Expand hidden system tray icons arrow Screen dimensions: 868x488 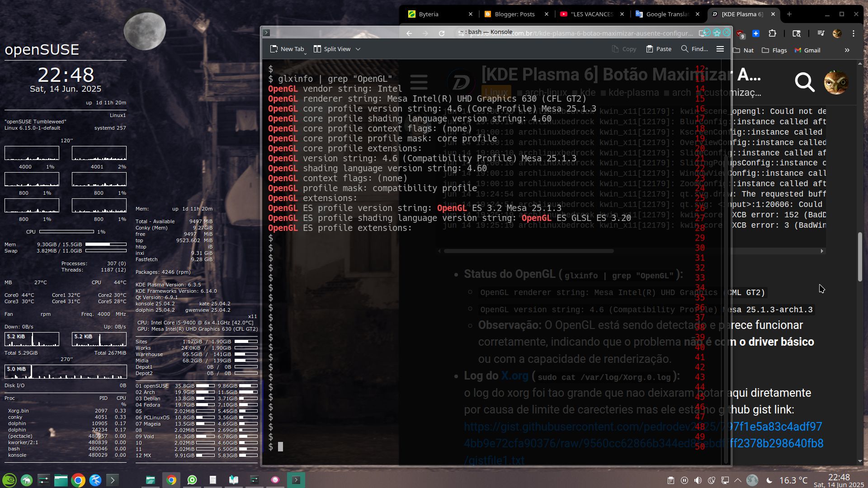click(738, 480)
